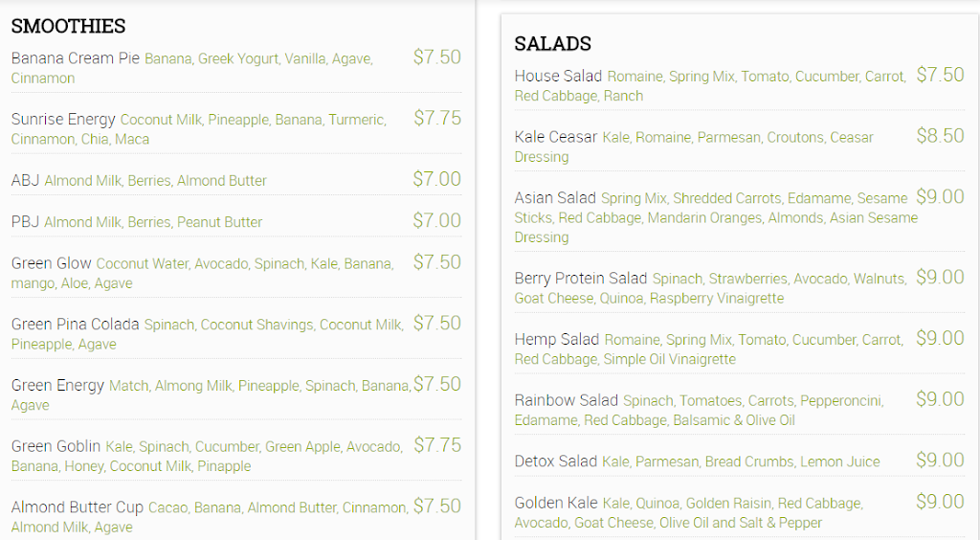The height and width of the screenshot is (540, 980).
Task: Click the PBJ smoothie name
Action: coord(25,221)
